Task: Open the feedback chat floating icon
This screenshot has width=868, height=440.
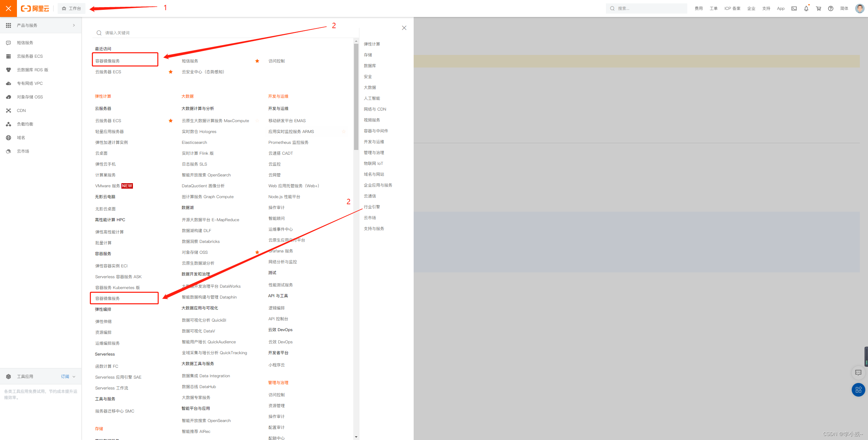Action: point(858,372)
